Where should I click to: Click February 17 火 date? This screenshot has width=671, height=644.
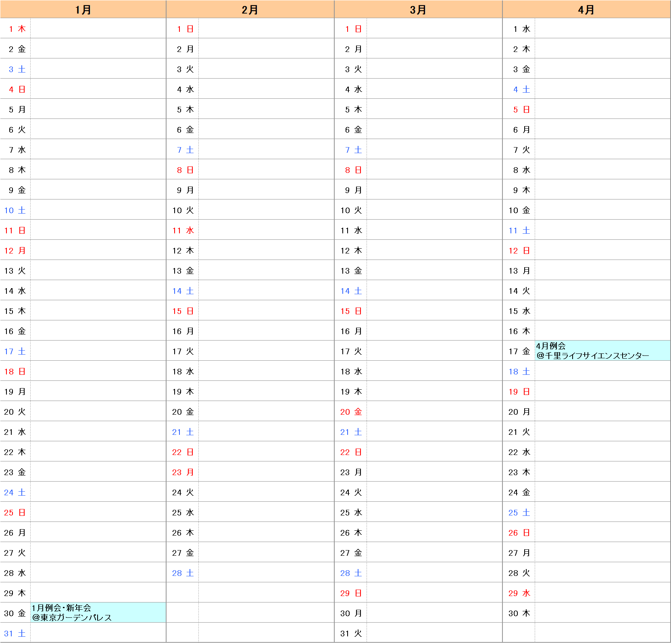pos(183,351)
